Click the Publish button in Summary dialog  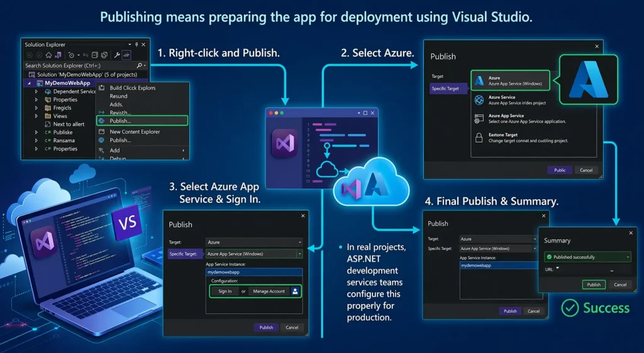click(594, 285)
